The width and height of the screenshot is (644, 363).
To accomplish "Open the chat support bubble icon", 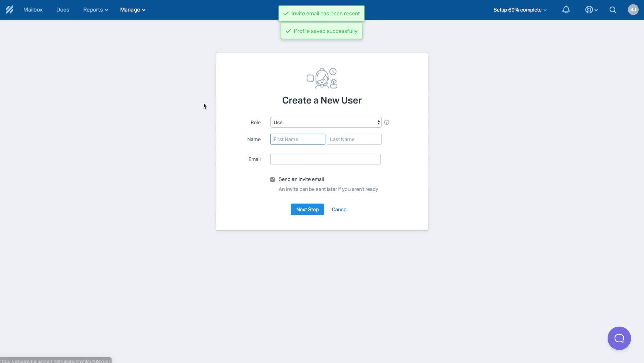I will (619, 338).
